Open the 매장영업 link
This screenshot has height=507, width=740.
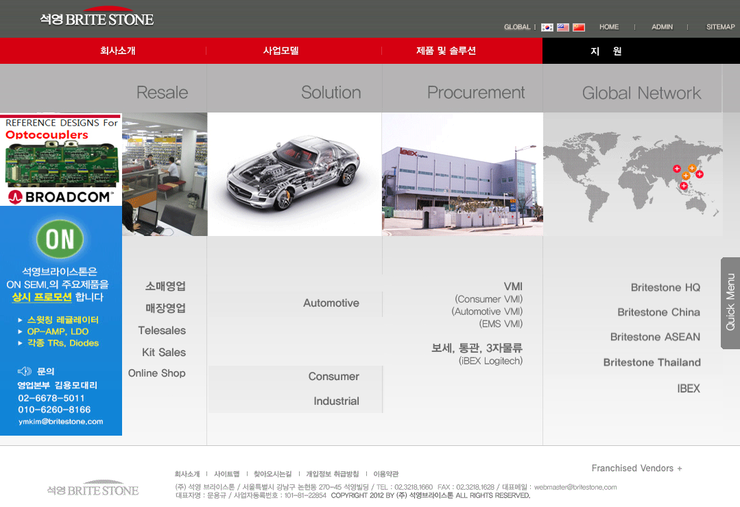pyautogui.click(x=165, y=308)
